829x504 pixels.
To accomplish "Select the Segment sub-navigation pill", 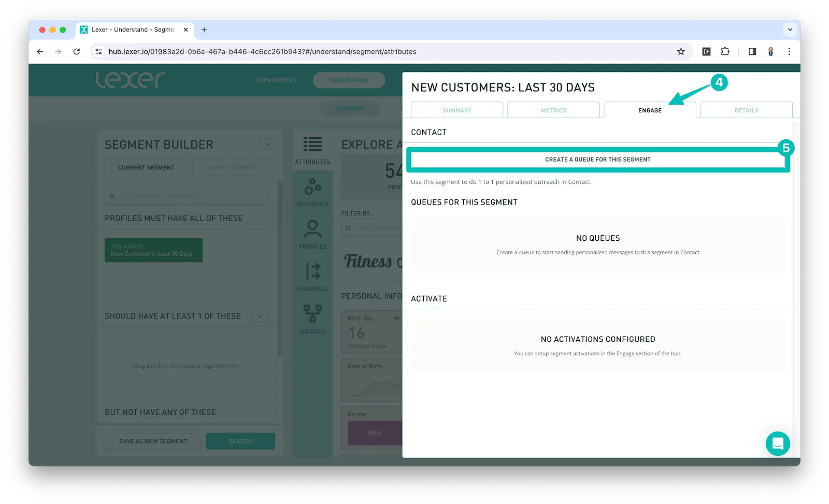I will click(350, 109).
